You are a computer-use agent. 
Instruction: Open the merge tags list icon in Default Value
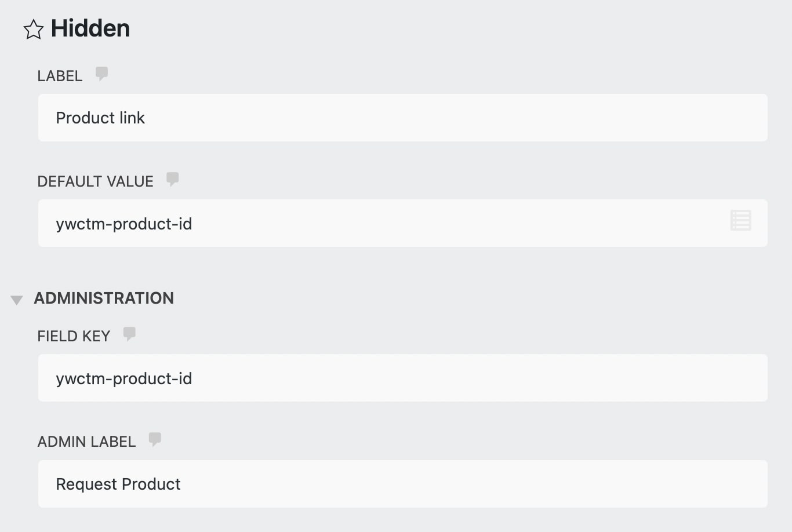coord(740,220)
